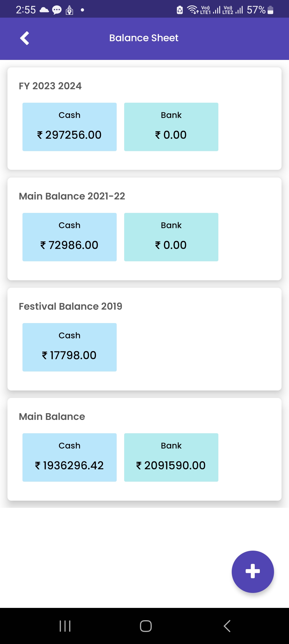Open the FY 2023 2024 Bank tile
This screenshot has width=289, height=644.
tap(171, 127)
